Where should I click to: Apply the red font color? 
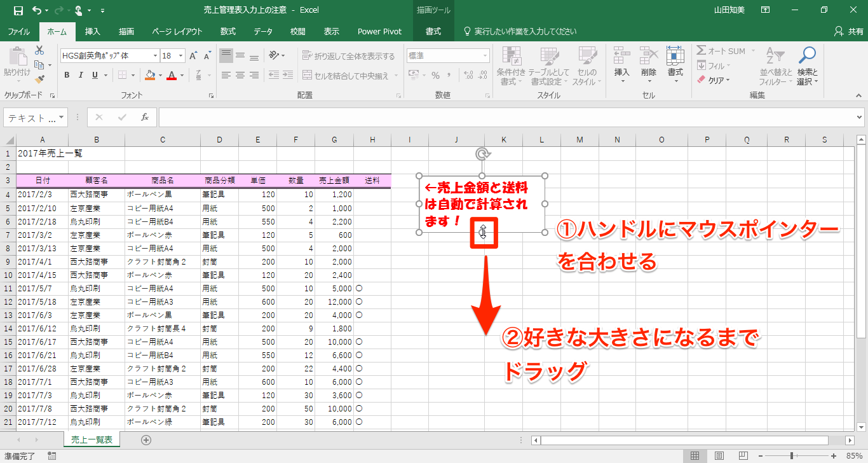(x=171, y=75)
